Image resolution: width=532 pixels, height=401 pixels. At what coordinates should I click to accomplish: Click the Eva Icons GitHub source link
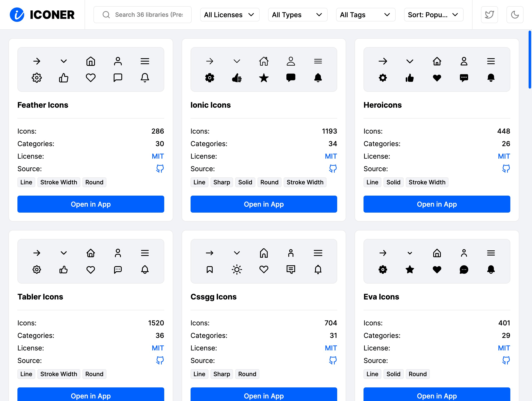[506, 361]
